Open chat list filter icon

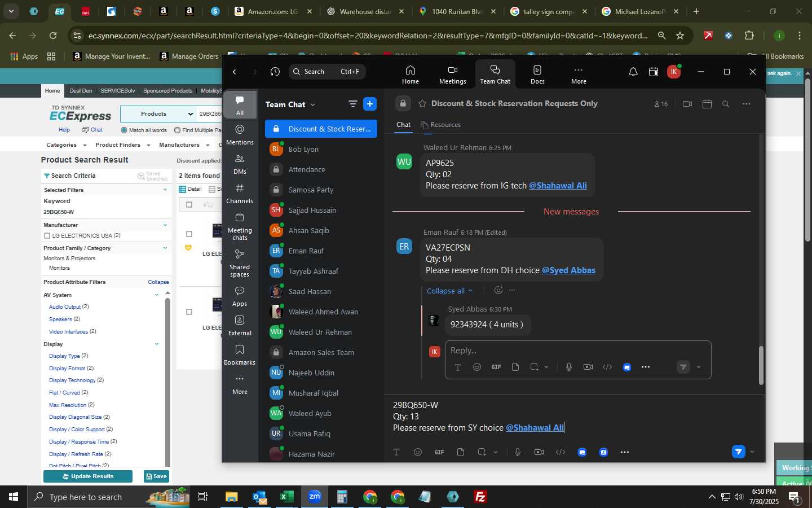pyautogui.click(x=353, y=104)
